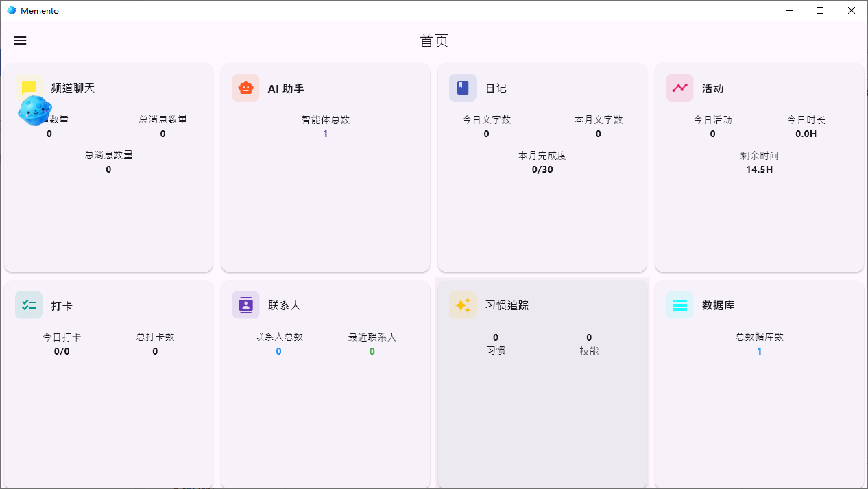This screenshot has width=868, height=489.
Task: Click the 最近联系人 green count
Action: 372,351
